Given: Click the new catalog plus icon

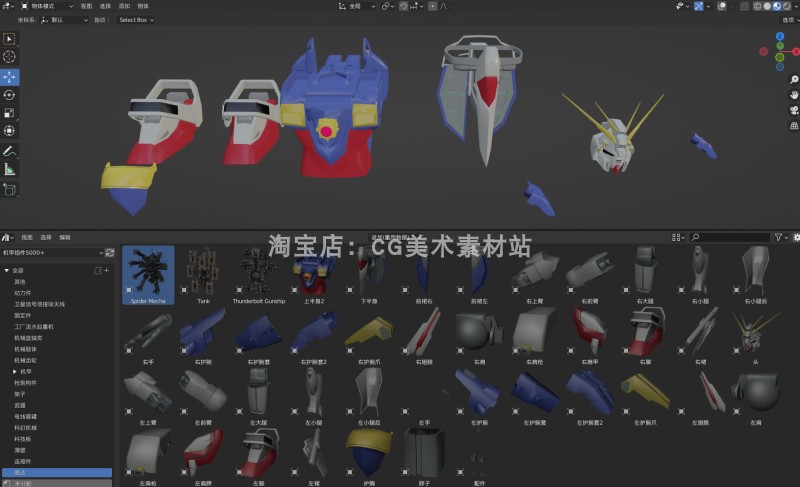Looking at the screenshot, I should tap(106, 270).
